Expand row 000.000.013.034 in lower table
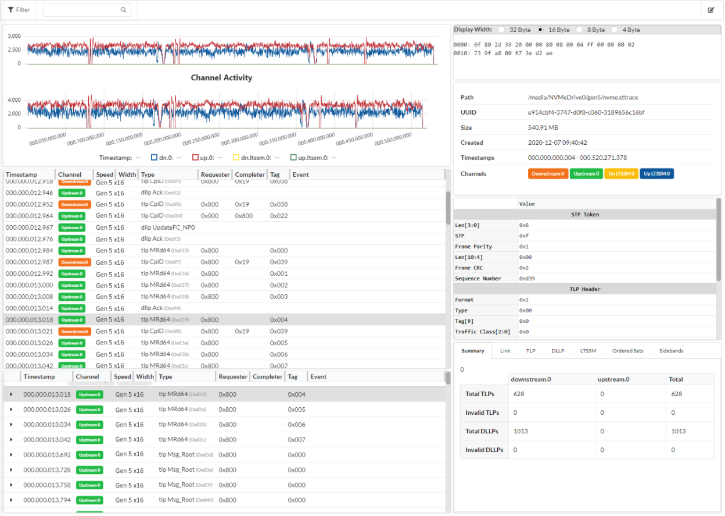 [11, 424]
